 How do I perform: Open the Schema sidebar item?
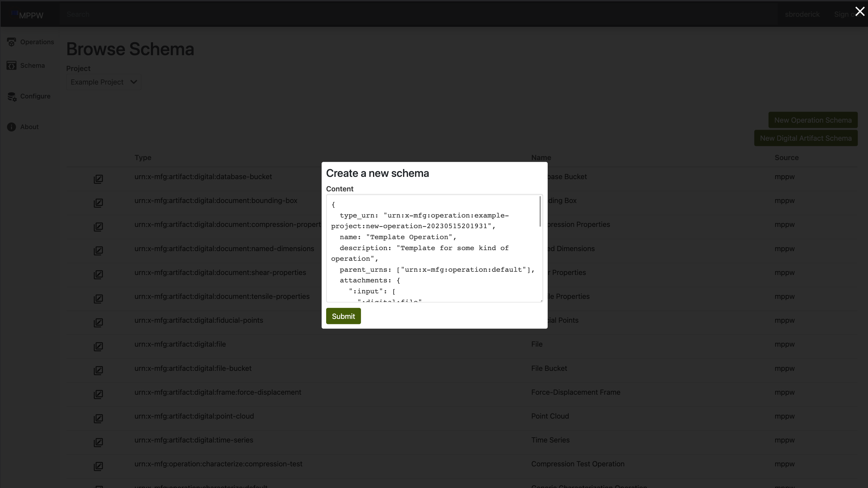click(x=26, y=65)
